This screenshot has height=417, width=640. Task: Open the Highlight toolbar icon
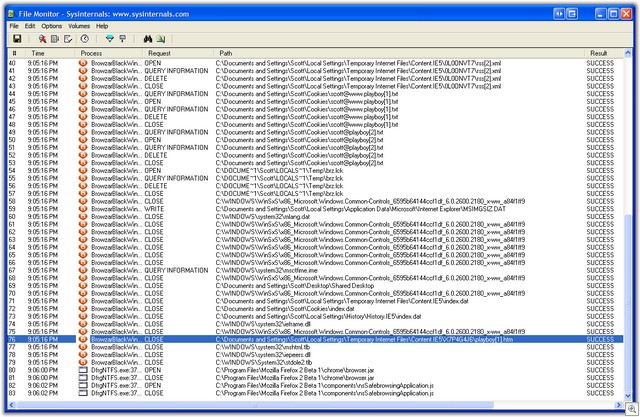(122, 39)
